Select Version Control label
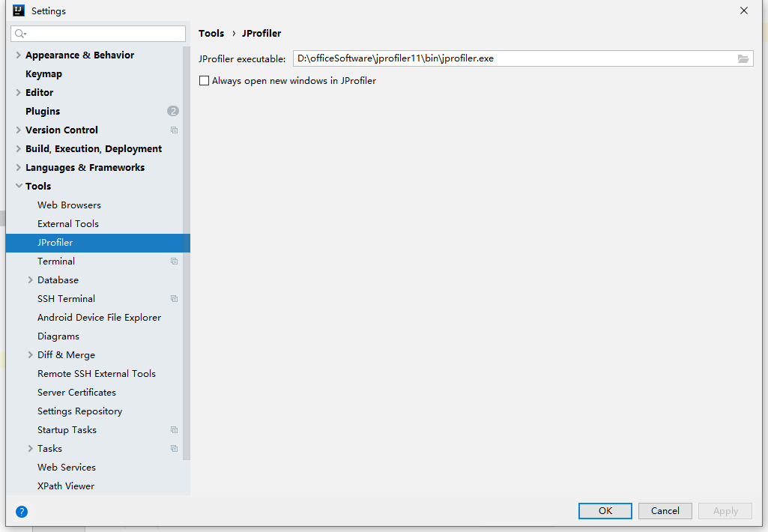 [x=61, y=130]
